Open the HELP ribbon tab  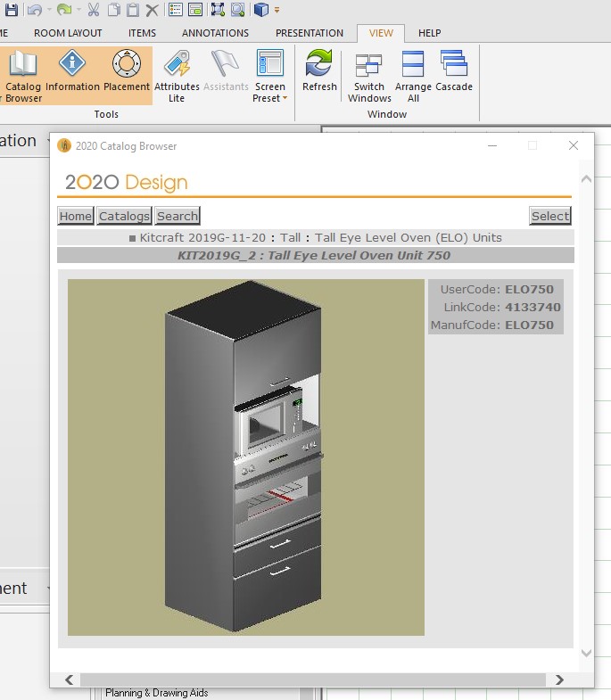pos(430,33)
